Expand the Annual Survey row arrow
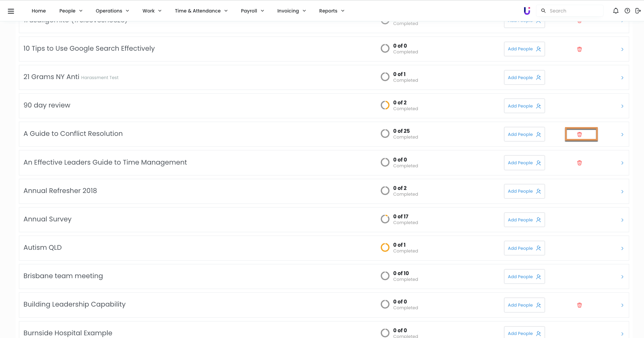 (622, 220)
